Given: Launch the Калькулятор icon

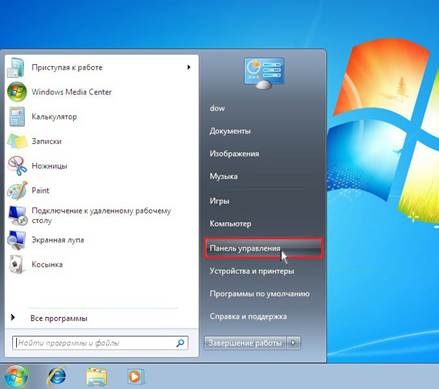Looking at the screenshot, I should pos(17,117).
